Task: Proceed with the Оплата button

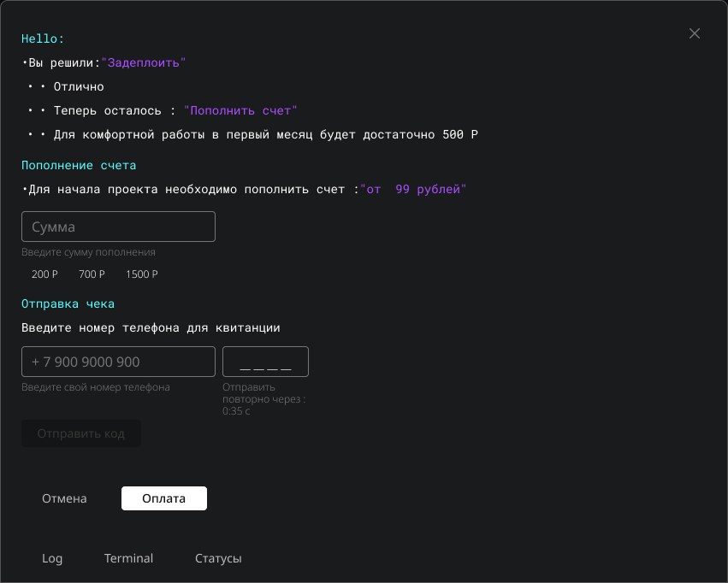Action: tap(164, 498)
